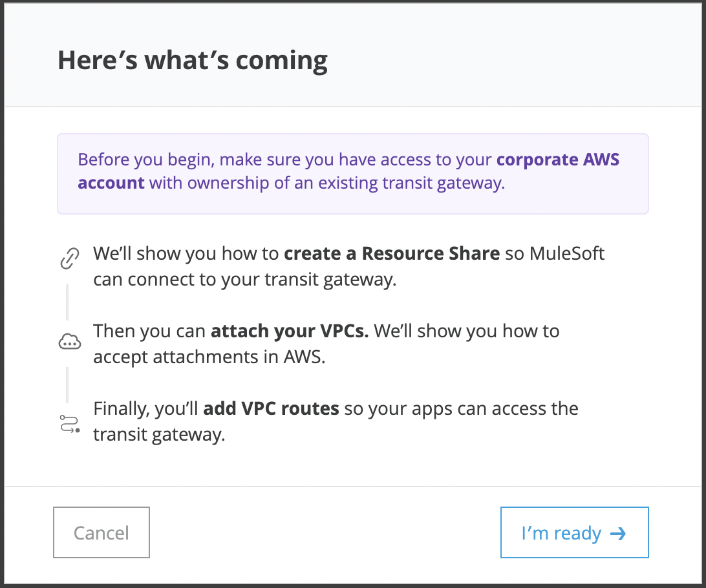The image size is (706, 588).
Task: Click the chain link icon beside Resource Share step
Action: (69, 259)
